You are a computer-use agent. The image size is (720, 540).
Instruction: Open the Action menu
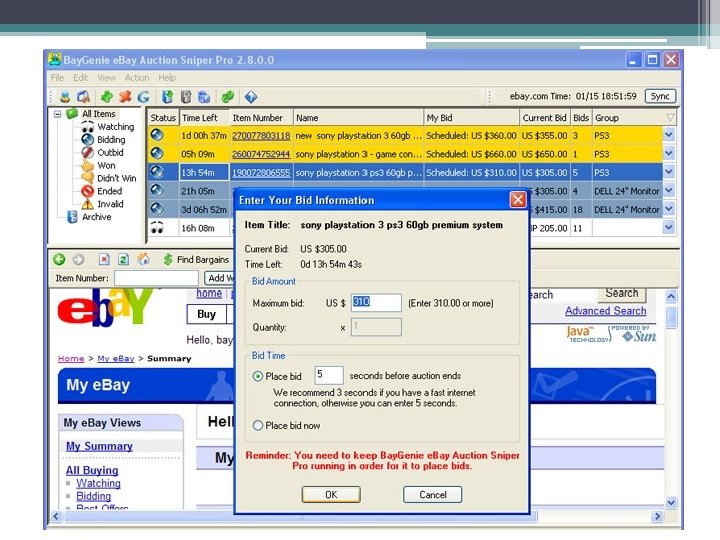[x=137, y=78]
